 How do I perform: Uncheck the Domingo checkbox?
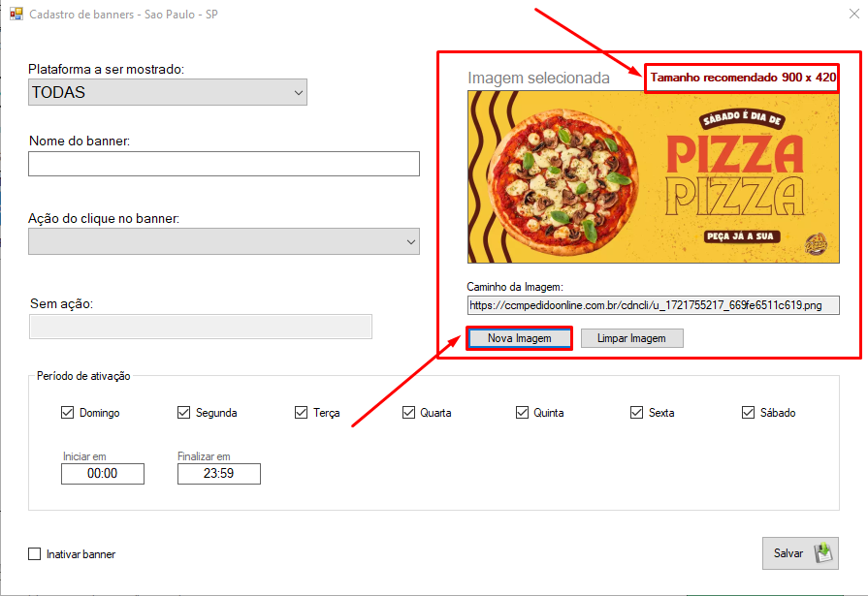67,413
